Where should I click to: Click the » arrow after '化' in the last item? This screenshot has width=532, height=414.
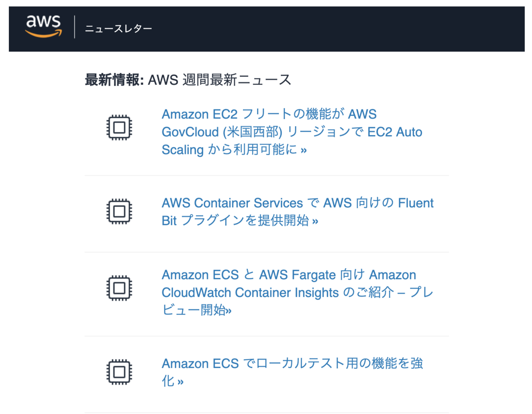click(180, 382)
